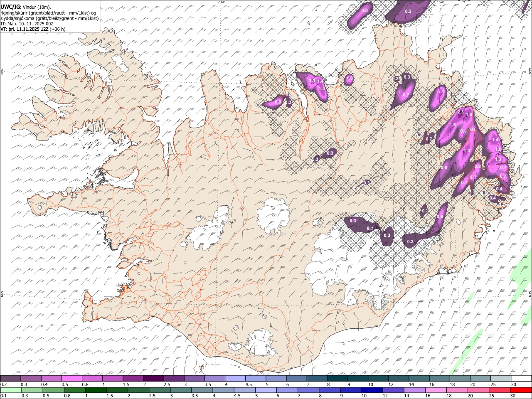Click snow scale swatch starting at 25

tap(500, 378)
